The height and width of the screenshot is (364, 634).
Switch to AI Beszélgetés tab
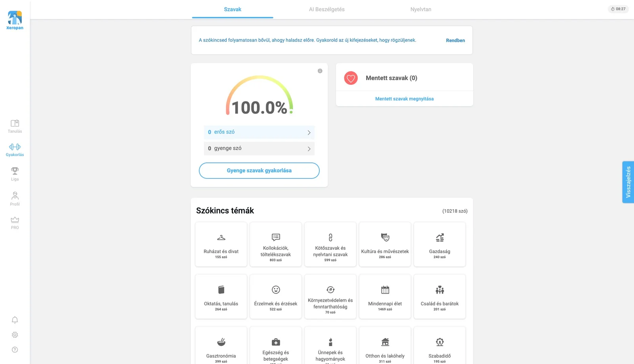(x=327, y=10)
